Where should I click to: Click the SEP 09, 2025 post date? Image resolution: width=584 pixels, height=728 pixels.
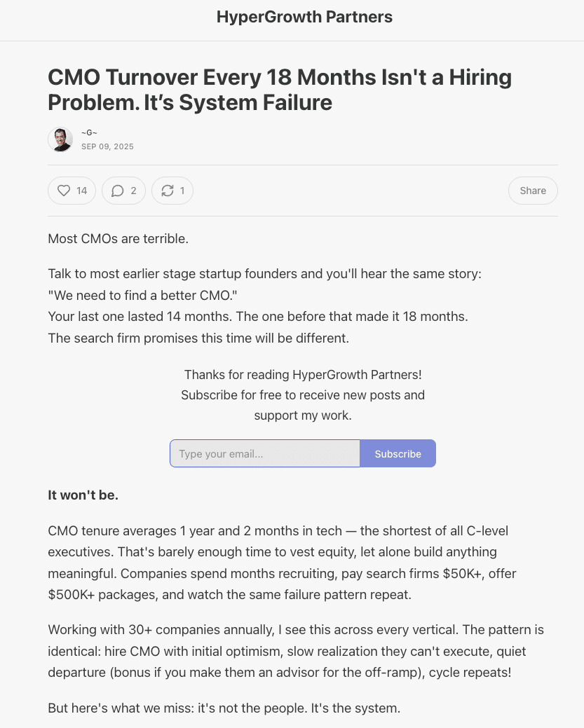pos(107,147)
